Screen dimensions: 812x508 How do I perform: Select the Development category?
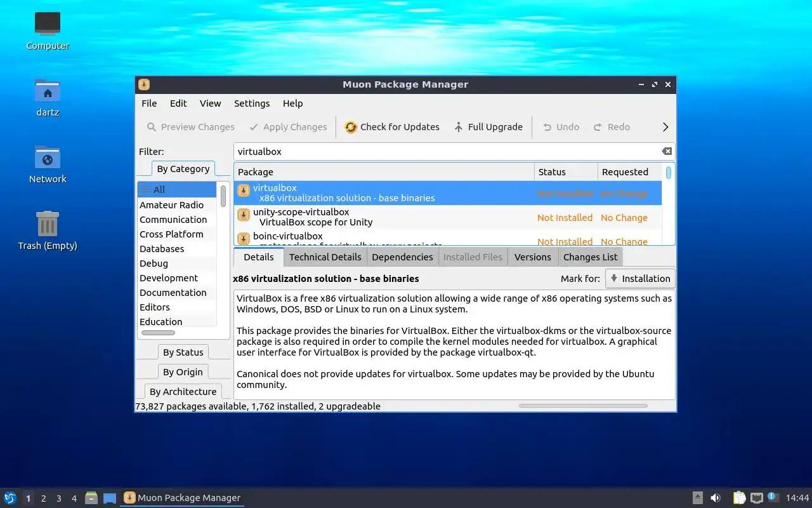pos(177,278)
